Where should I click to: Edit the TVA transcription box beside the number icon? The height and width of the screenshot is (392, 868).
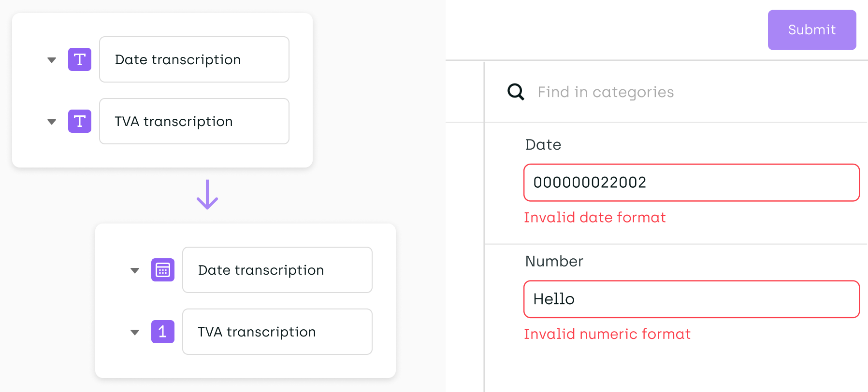[x=277, y=332]
